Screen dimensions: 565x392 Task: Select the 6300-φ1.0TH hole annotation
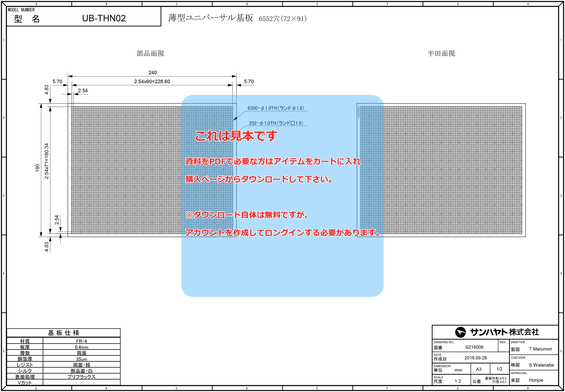[x=276, y=108]
